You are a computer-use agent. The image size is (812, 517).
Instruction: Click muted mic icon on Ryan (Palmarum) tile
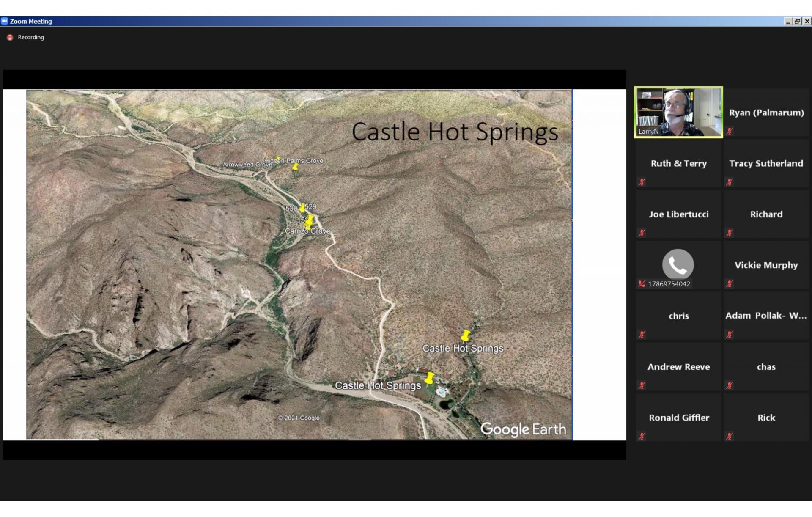pos(730,132)
